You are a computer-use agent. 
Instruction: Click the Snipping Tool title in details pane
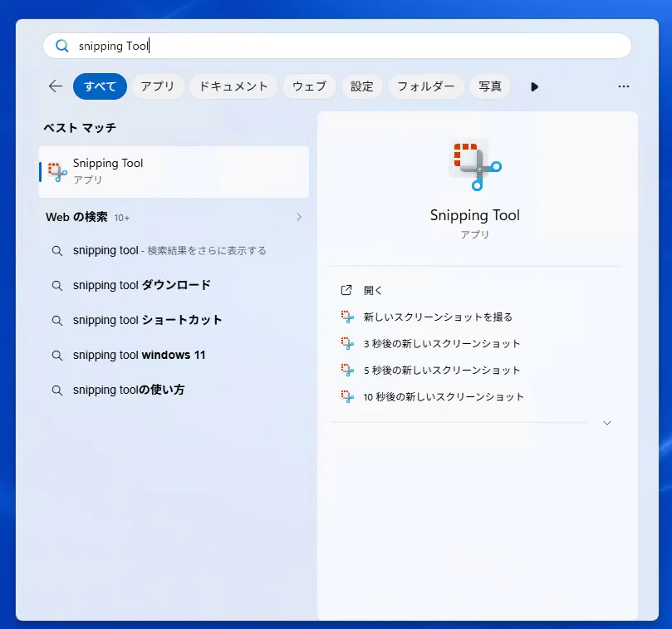point(475,215)
